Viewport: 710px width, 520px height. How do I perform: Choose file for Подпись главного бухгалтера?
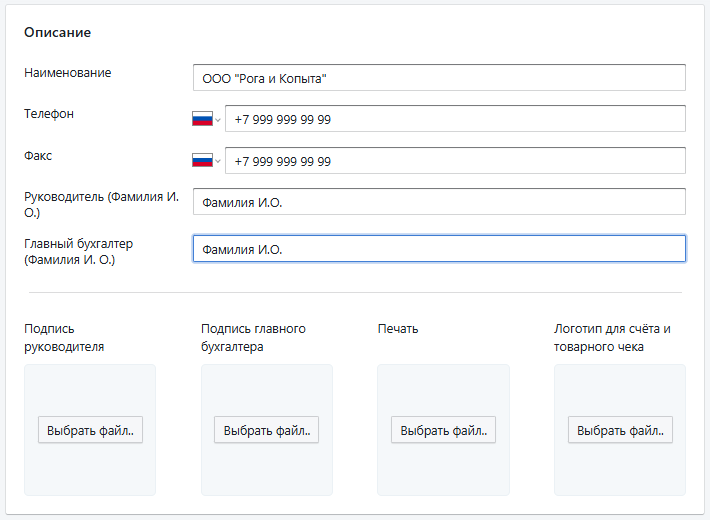point(267,430)
